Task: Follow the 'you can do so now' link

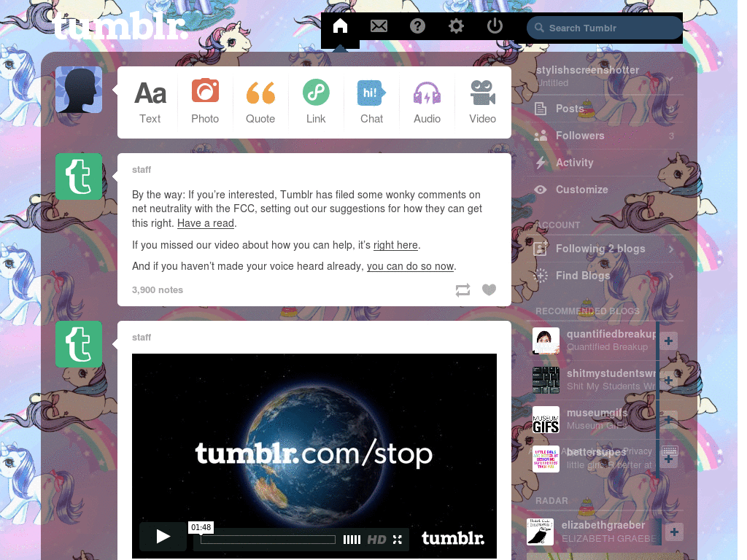Action: pyautogui.click(x=410, y=266)
